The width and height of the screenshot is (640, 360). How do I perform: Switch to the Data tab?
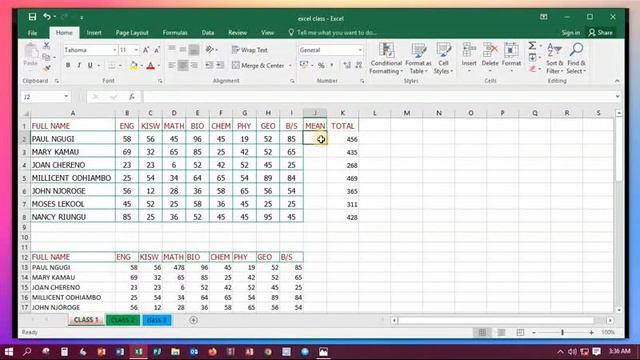coord(207,33)
